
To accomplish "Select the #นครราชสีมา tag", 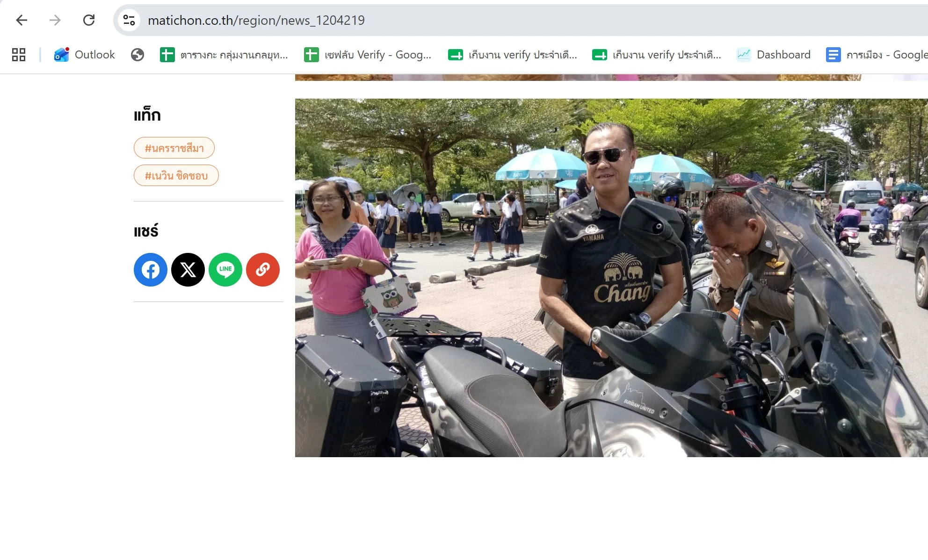I will pyautogui.click(x=174, y=148).
